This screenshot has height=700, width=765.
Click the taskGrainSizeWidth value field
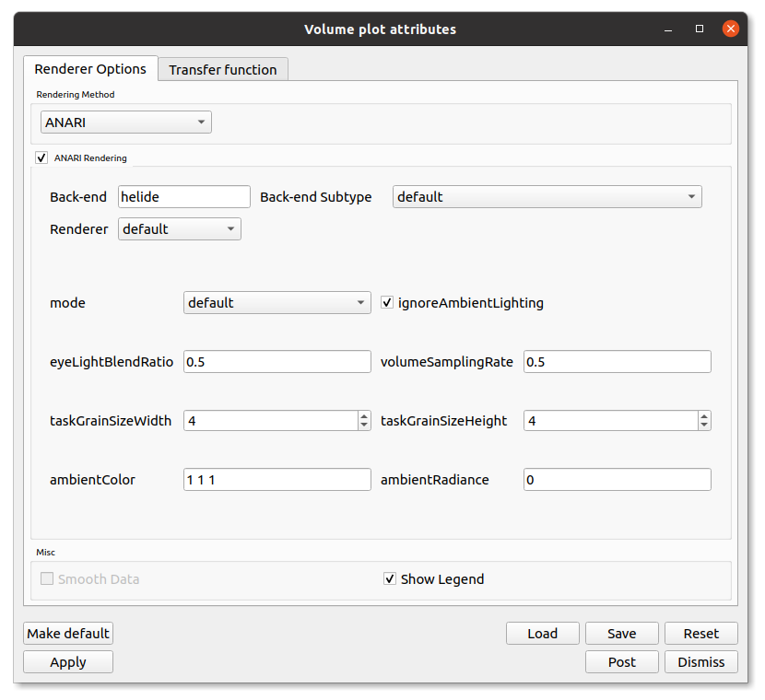(x=271, y=421)
